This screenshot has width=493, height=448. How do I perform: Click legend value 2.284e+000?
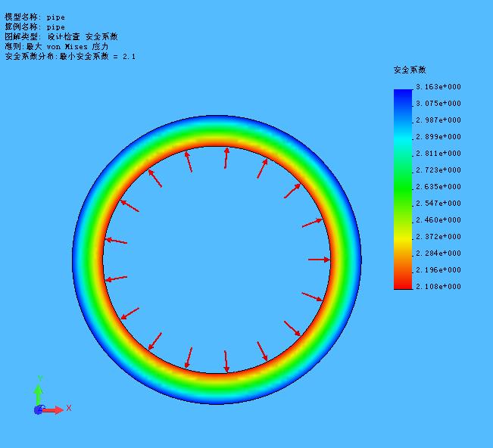(x=438, y=254)
